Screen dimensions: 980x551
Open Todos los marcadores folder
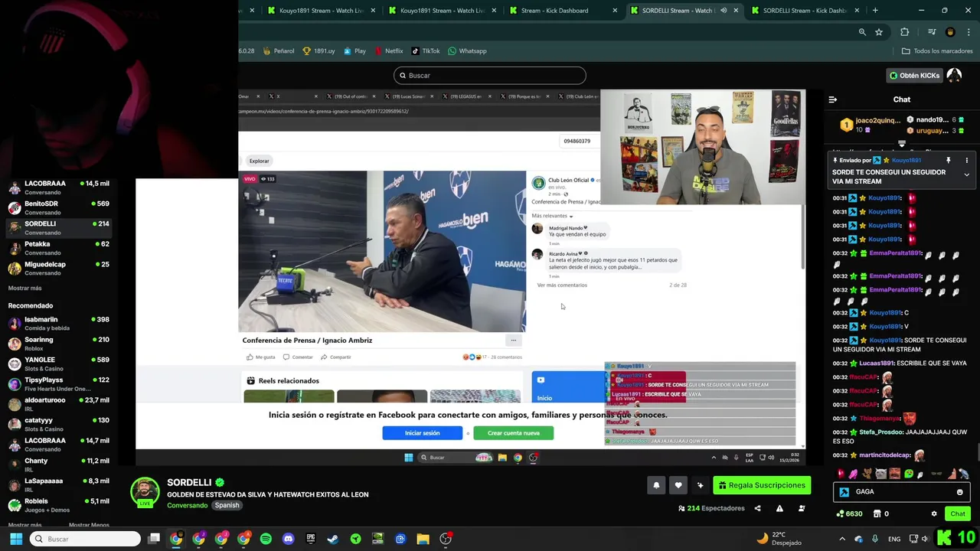point(937,51)
